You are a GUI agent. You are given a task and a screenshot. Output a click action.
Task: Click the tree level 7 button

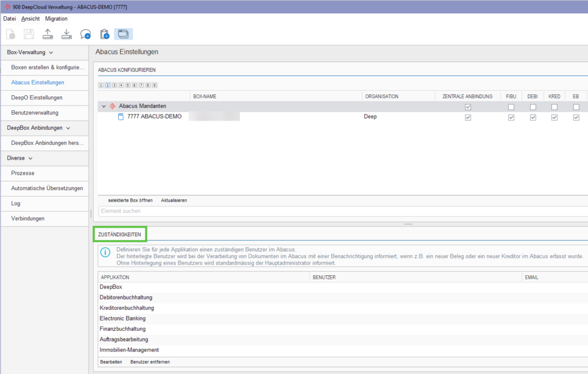[x=141, y=85]
